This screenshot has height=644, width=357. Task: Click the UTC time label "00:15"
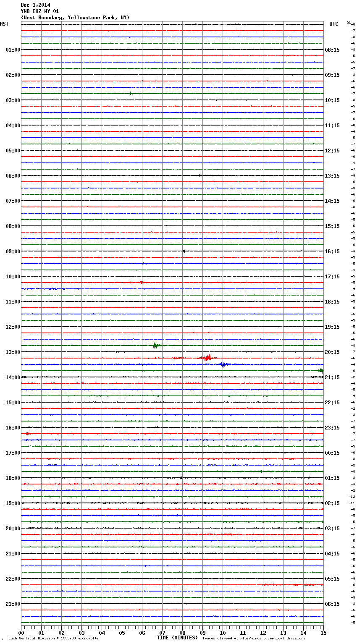pyautogui.click(x=332, y=453)
